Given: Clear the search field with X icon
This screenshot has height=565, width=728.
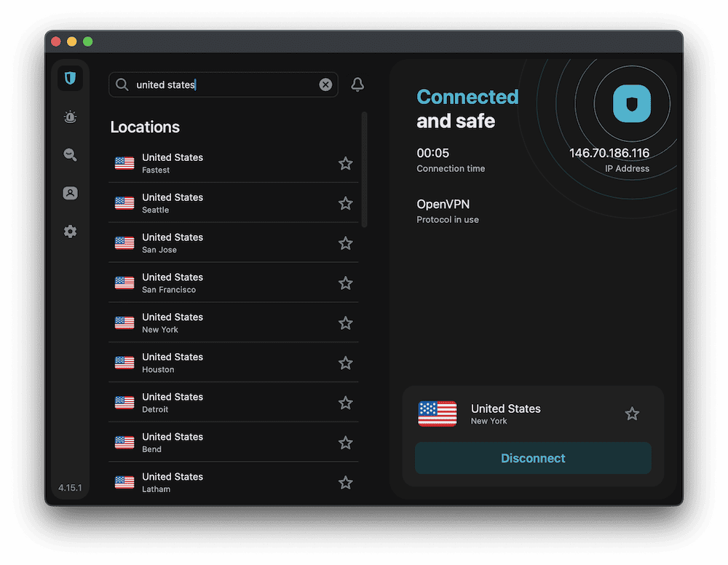Looking at the screenshot, I should point(325,84).
